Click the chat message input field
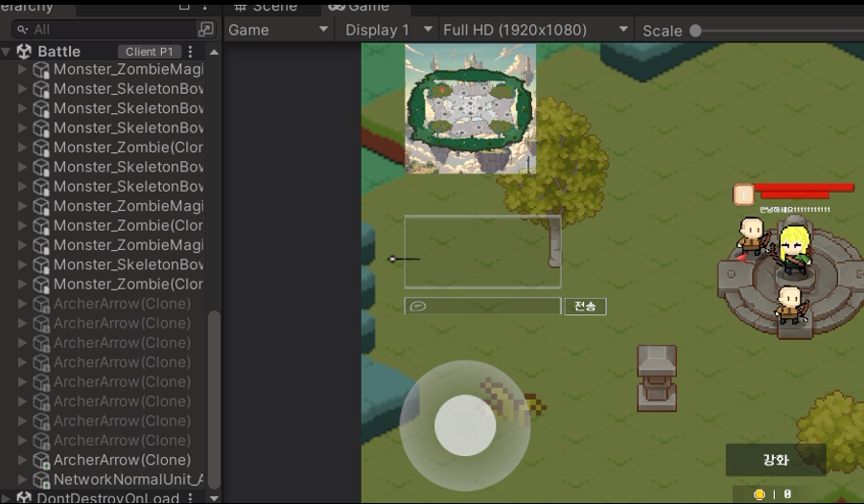The height and width of the screenshot is (504, 864). coord(482,307)
